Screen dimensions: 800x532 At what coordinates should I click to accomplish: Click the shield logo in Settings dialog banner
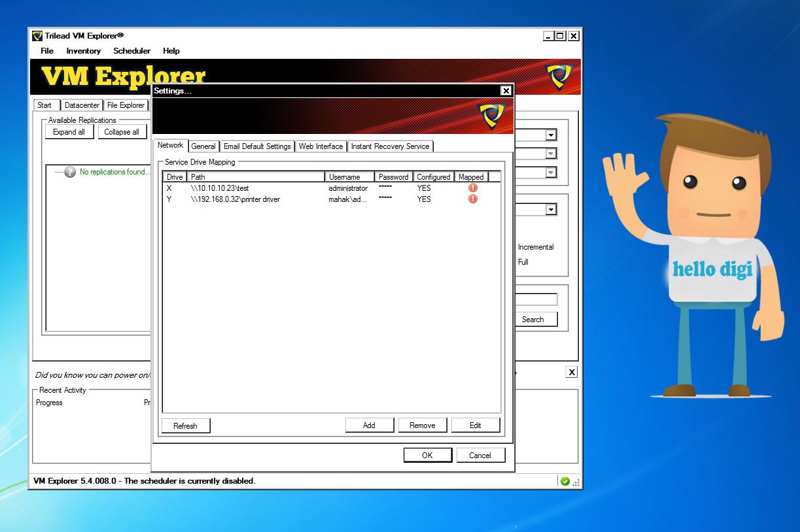(491, 116)
